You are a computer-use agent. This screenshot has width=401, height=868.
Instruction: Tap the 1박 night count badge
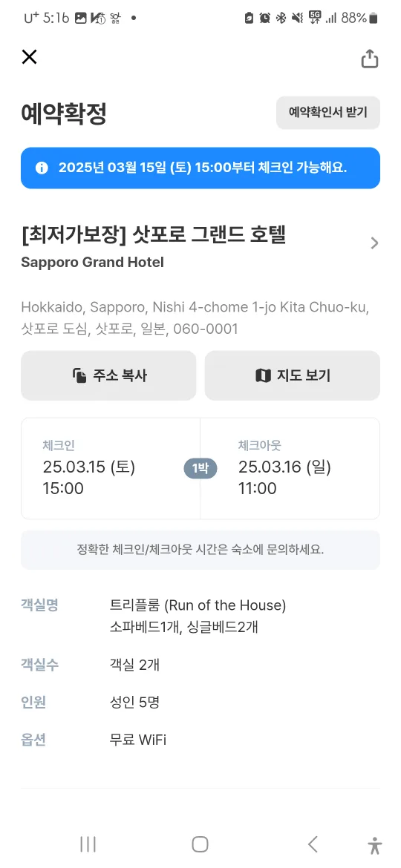tap(200, 469)
